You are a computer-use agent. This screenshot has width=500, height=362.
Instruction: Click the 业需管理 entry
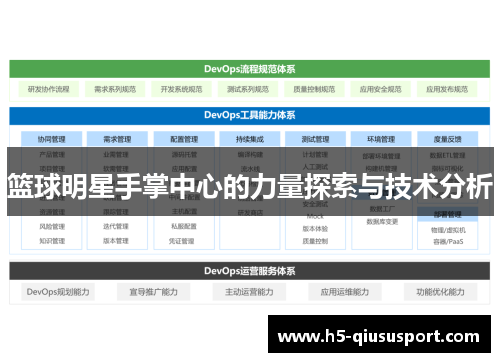coord(116,155)
